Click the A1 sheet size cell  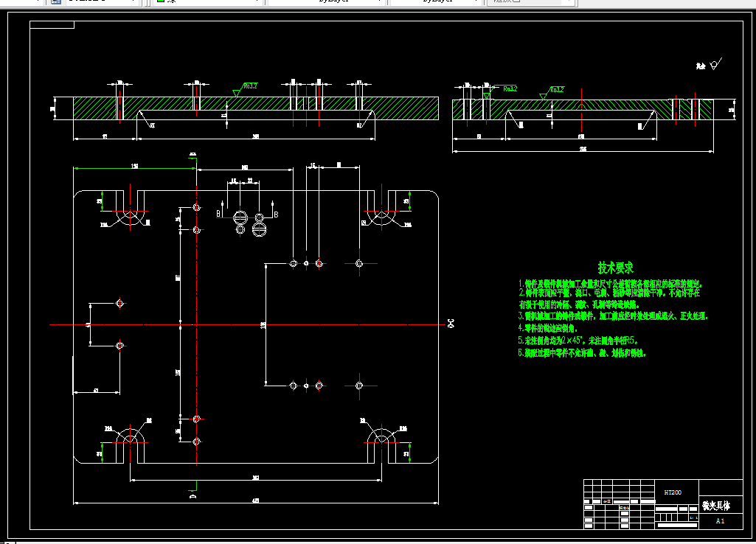[x=721, y=521]
